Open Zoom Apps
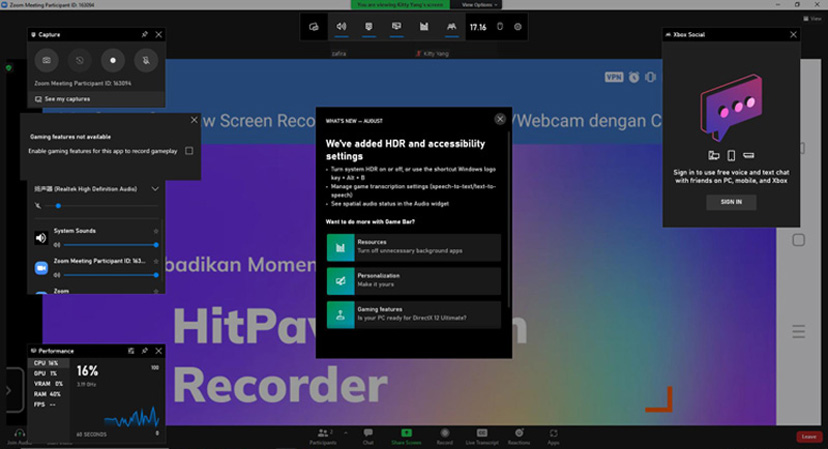This screenshot has width=828, height=449. [553, 437]
